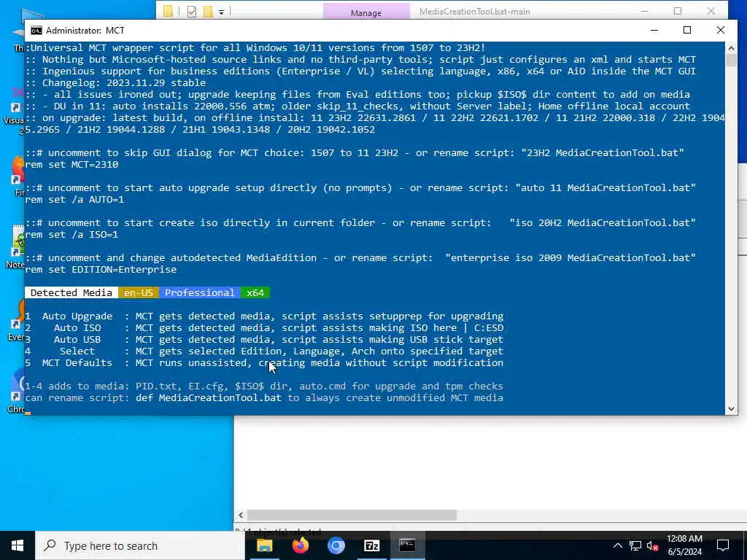The height and width of the screenshot is (560, 747).
Task: Click the blue 'Professional' edition tag
Action: tap(200, 293)
